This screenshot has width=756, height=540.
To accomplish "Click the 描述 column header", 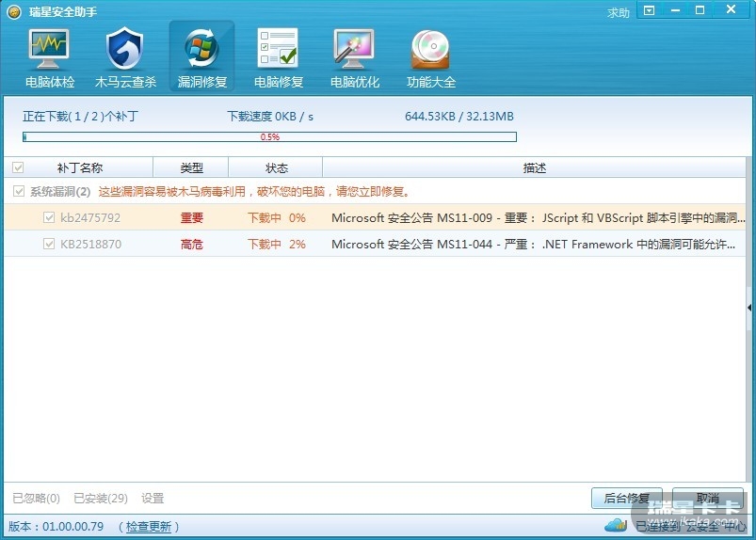I will pyautogui.click(x=534, y=167).
